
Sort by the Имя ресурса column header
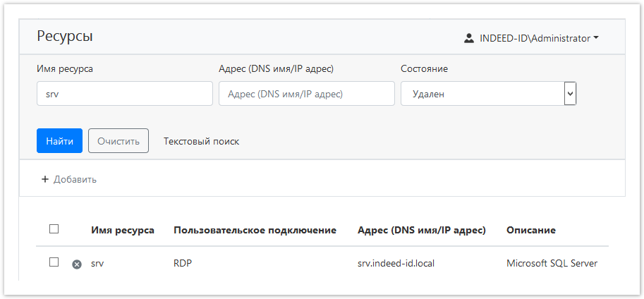(123, 230)
